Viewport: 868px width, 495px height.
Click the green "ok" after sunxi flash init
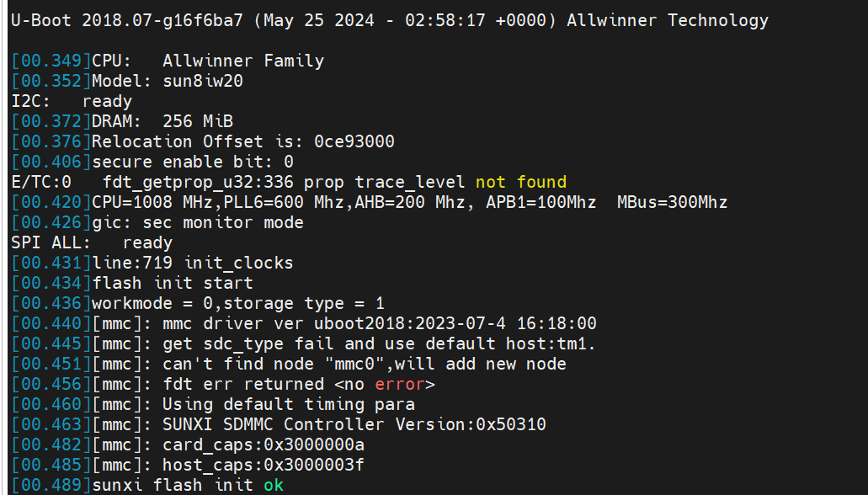(x=273, y=485)
